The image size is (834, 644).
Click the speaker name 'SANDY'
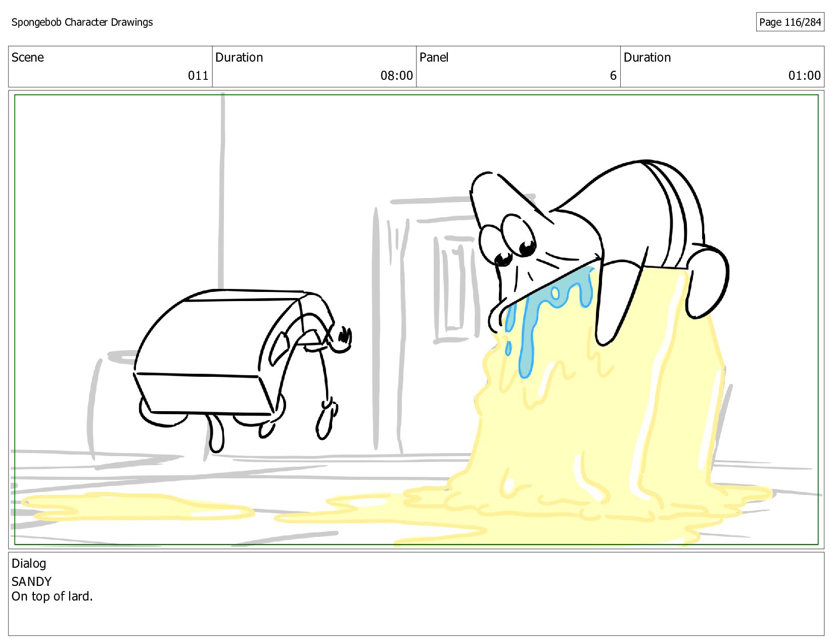(x=31, y=581)
